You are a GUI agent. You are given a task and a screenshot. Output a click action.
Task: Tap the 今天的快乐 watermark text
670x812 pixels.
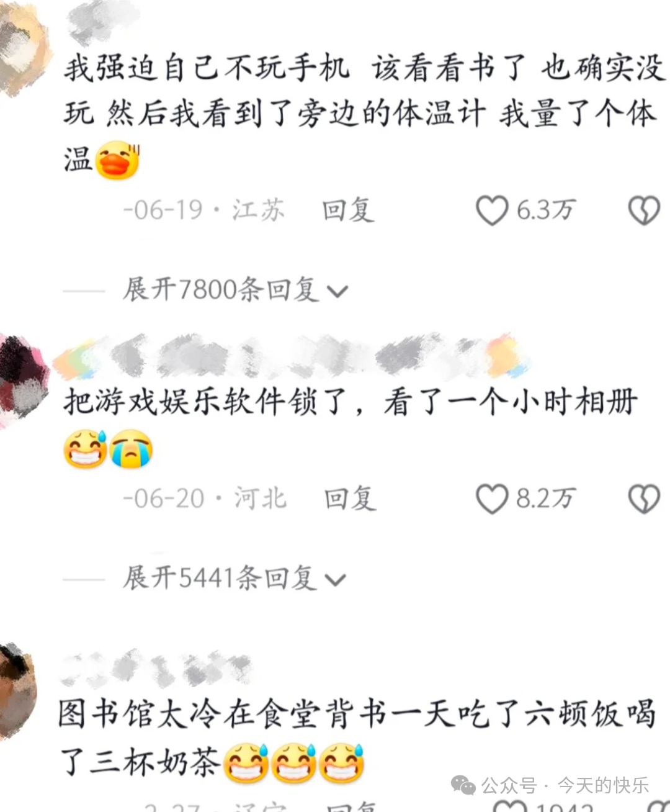pyautogui.click(x=602, y=785)
